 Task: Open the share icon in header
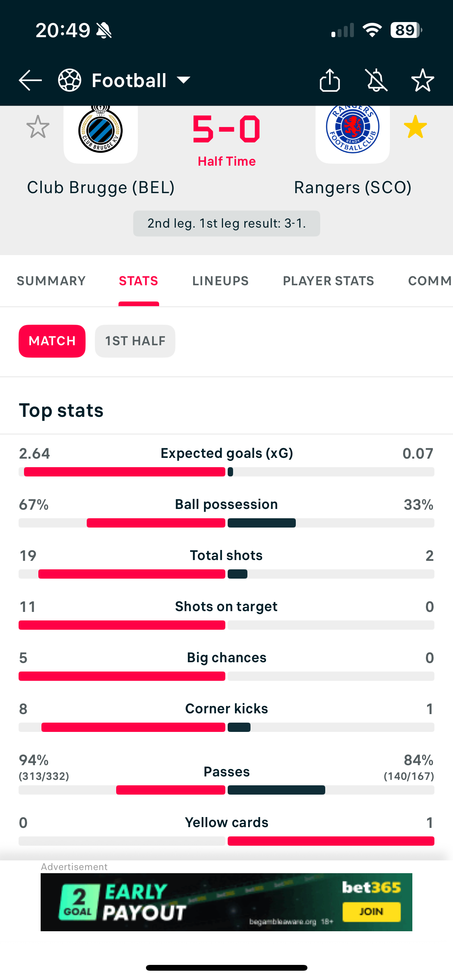tap(330, 80)
